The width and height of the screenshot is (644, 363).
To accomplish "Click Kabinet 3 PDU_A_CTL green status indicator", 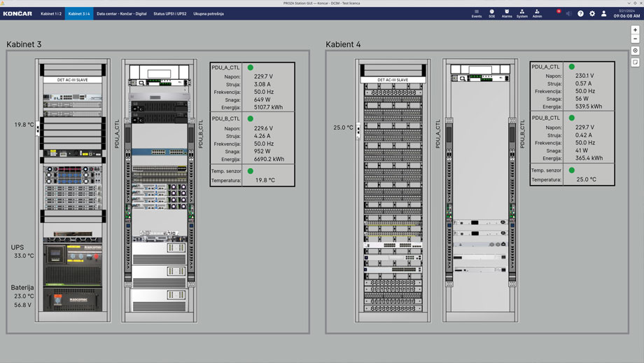I will [x=250, y=67].
